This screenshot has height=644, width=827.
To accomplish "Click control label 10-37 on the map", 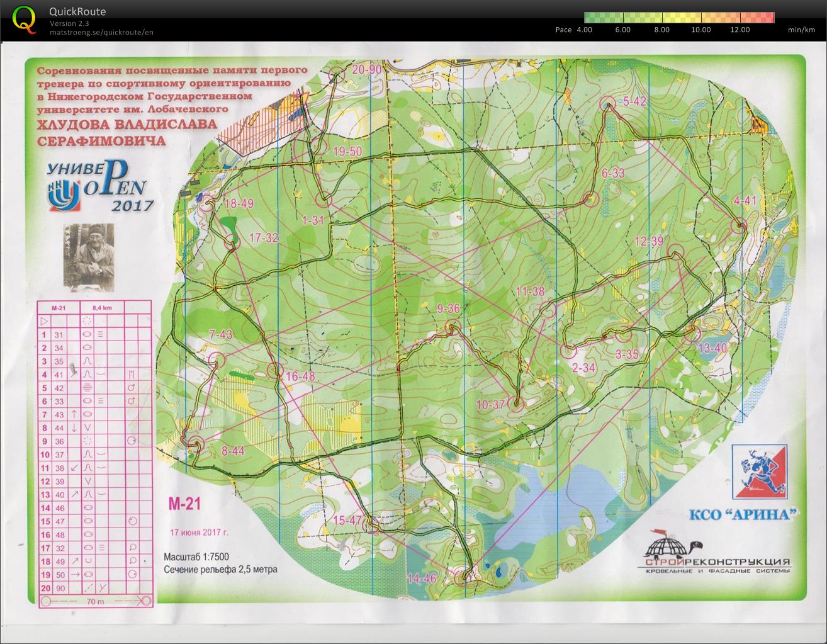I will pyautogui.click(x=490, y=405).
